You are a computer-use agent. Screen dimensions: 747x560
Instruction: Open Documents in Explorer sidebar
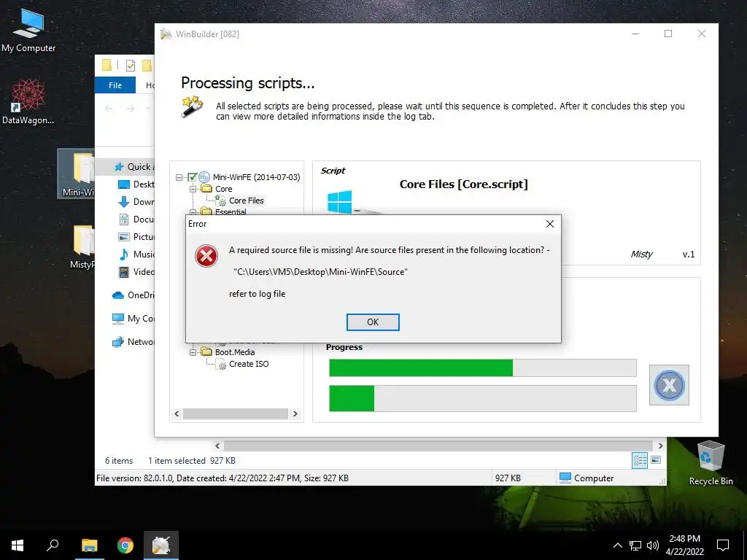coord(136,219)
